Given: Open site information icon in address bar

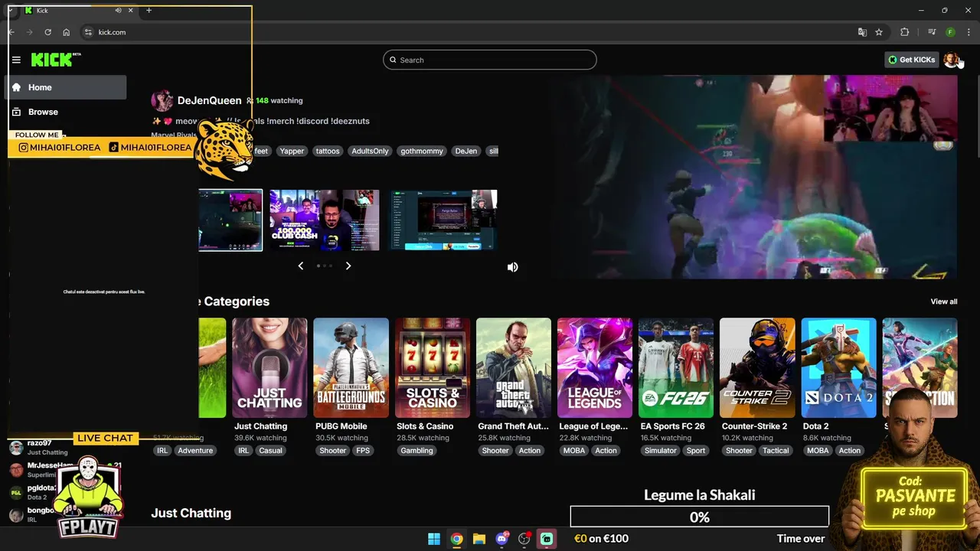Looking at the screenshot, I should coord(88,32).
